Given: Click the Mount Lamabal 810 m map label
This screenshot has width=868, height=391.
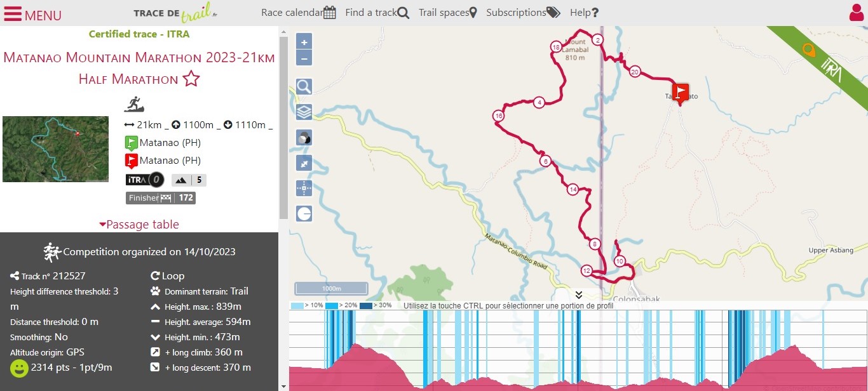Looking at the screenshot, I should [x=575, y=50].
